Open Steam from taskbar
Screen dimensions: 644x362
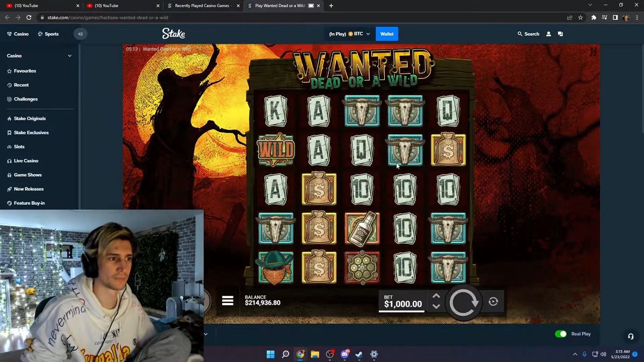click(359, 354)
